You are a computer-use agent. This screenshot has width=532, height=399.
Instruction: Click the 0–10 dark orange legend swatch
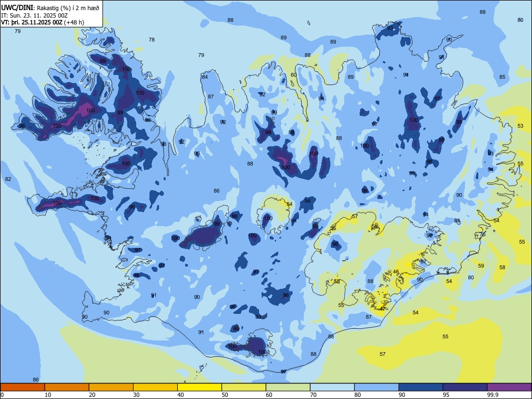[x=23, y=387]
